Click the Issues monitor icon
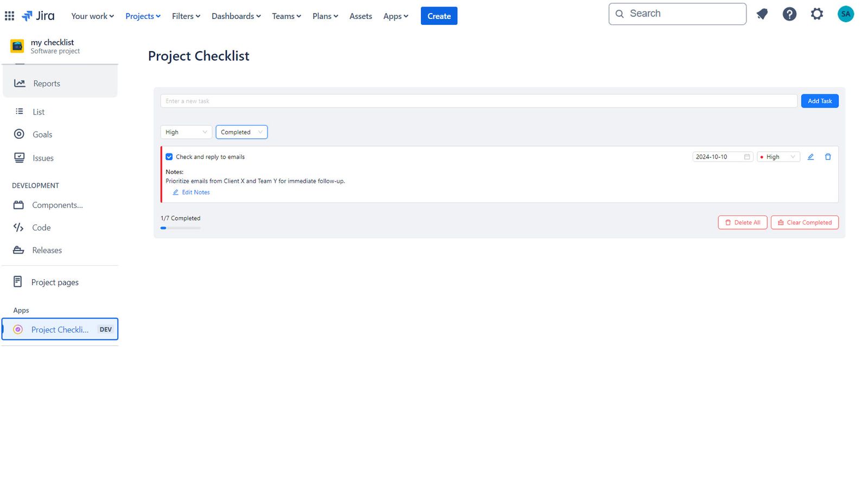This screenshot has width=868, height=488. (x=19, y=158)
